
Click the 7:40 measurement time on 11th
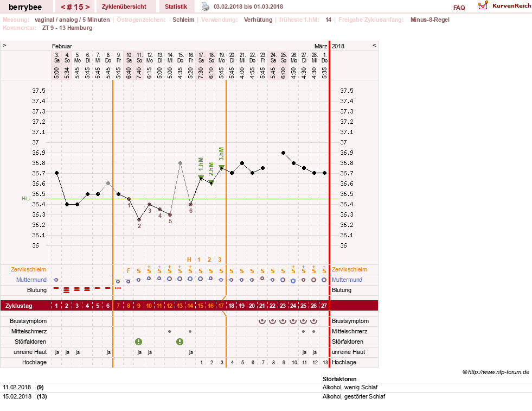click(139, 73)
